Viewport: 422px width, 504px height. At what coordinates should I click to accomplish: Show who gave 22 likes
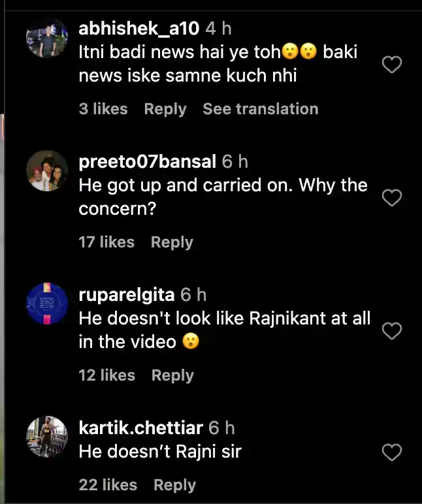pyautogui.click(x=108, y=485)
